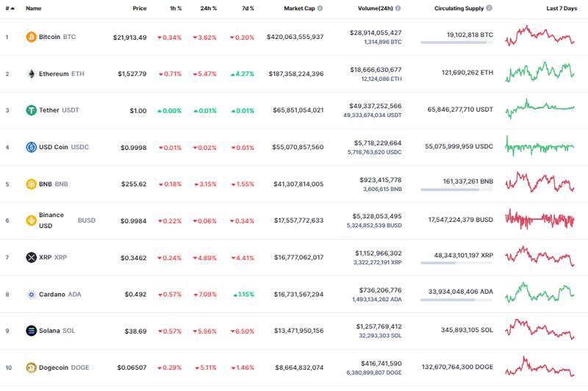The image size is (588, 391).
Task: Open Solana's 7-day sparkline chart
Action: [x=540, y=329]
